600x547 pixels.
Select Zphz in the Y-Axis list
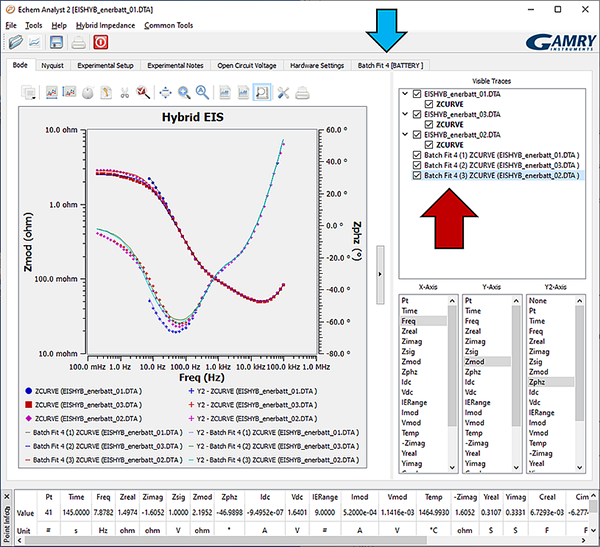(x=473, y=372)
